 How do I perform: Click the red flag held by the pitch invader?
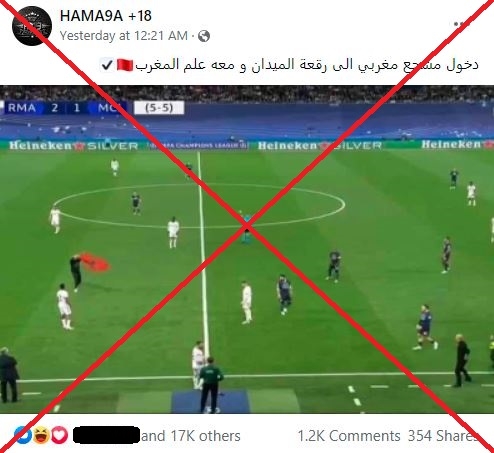95,262
